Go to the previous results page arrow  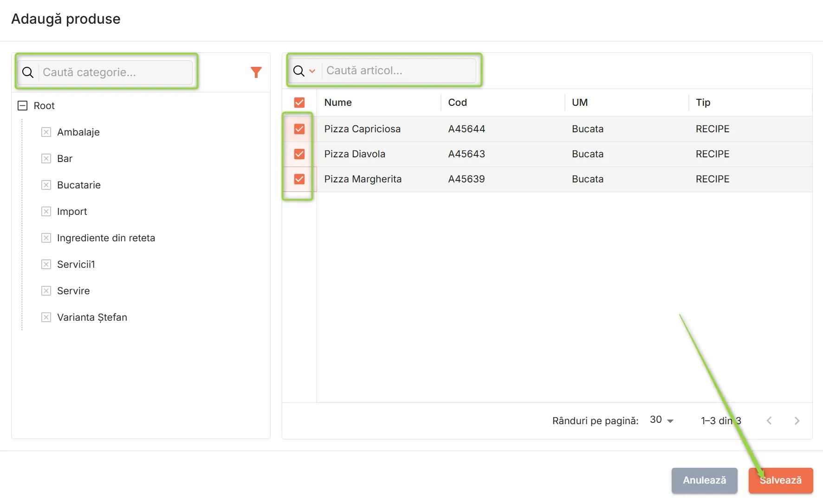769,420
